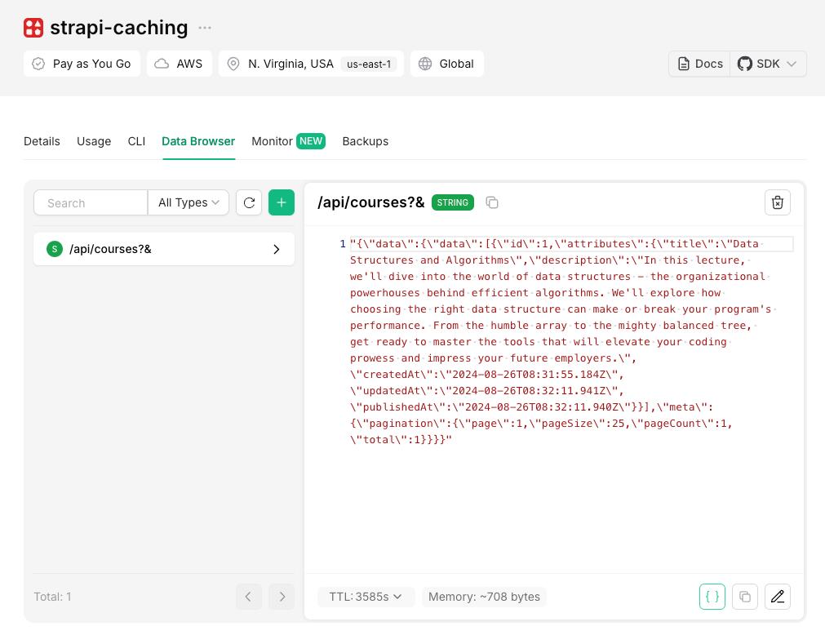The width and height of the screenshot is (825, 644).
Task: Open the Backups tab
Action: click(365, 141)
